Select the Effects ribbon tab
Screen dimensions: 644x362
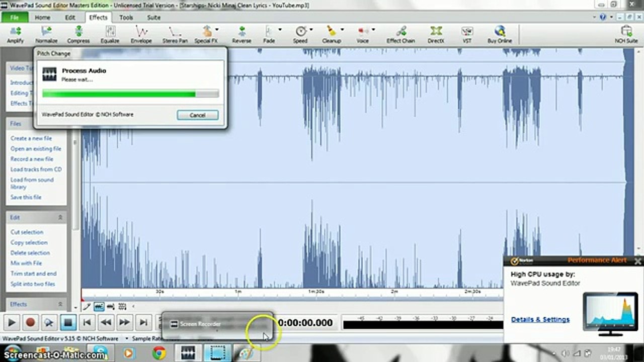tap(98, 18)
